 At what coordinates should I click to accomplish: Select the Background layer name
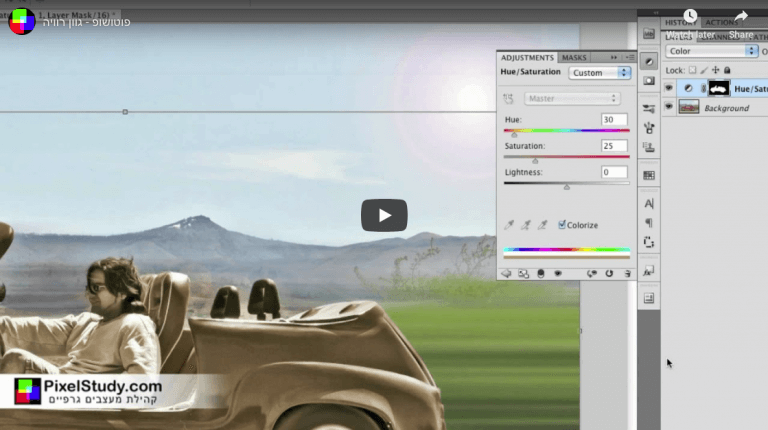pyautogui.click(x=726, y=108)
